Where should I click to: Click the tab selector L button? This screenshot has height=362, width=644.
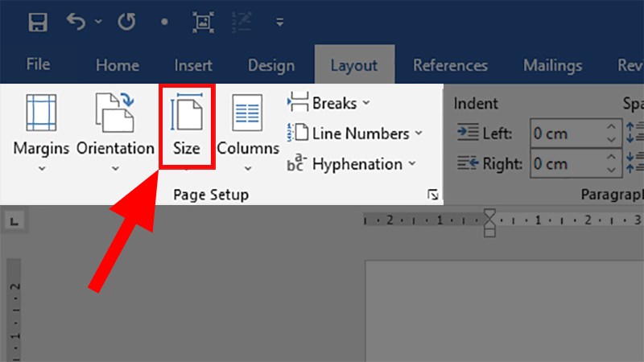[14, 222]
